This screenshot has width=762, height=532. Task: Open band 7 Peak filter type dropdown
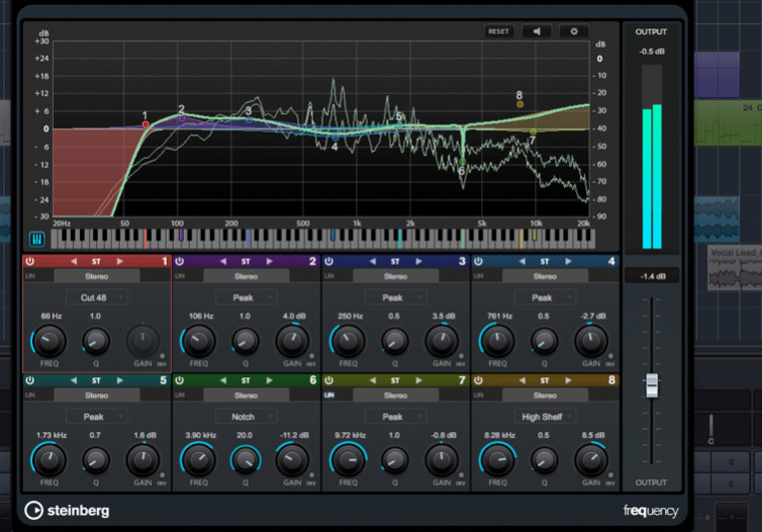coord(395,417)
